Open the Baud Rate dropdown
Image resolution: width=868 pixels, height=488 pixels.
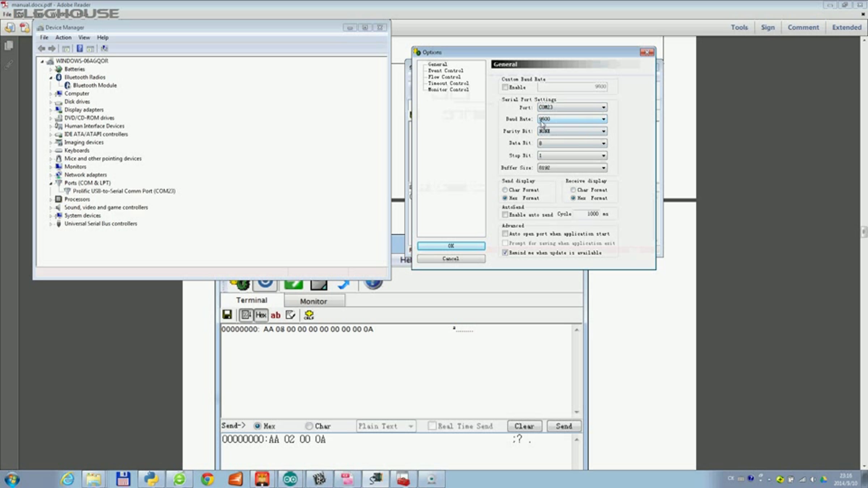tap(572, 119)
